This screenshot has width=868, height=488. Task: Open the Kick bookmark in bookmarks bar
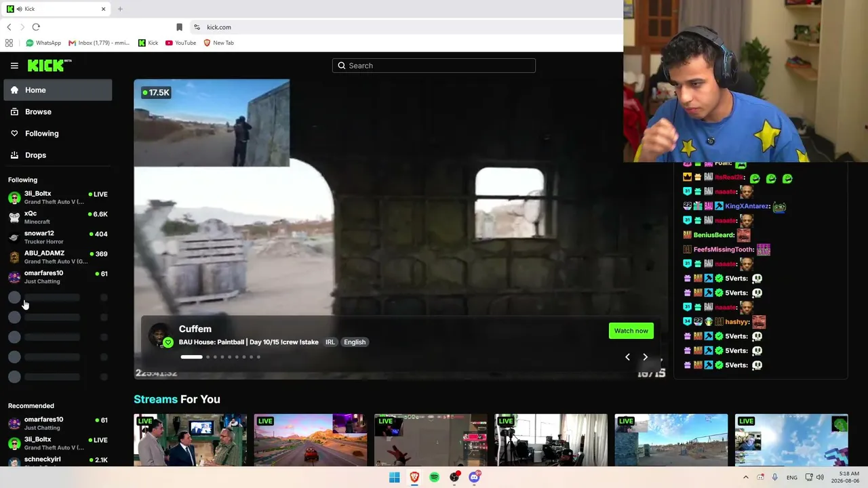pos(148,43)
